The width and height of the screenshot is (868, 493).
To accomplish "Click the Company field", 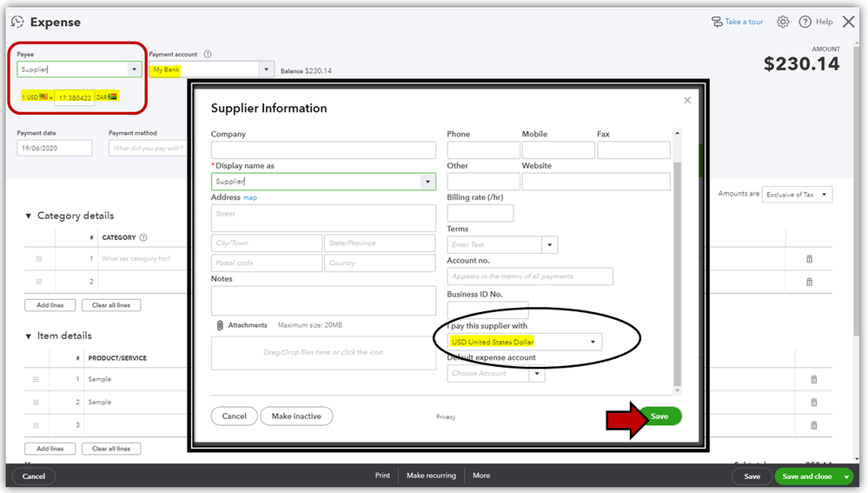I will 323,150.
